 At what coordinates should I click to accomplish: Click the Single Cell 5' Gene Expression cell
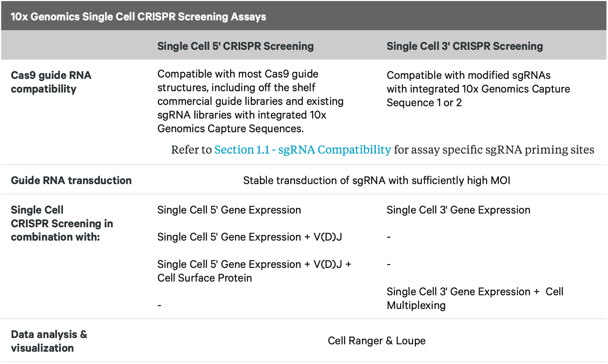click(x=229, y=210)
